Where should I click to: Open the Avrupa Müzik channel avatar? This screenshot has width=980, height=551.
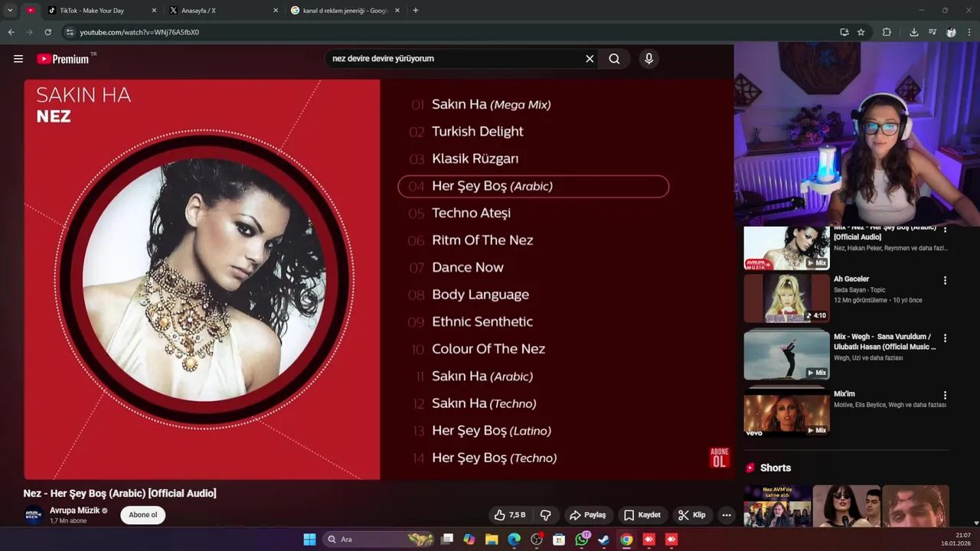(x=33, y=515)
